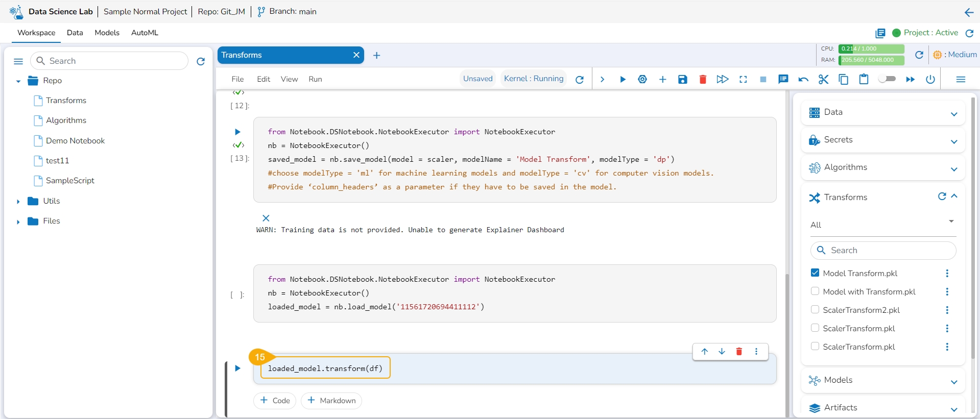Add a new Markdown cell
980x419 pixels.
[x=331, y=401]
